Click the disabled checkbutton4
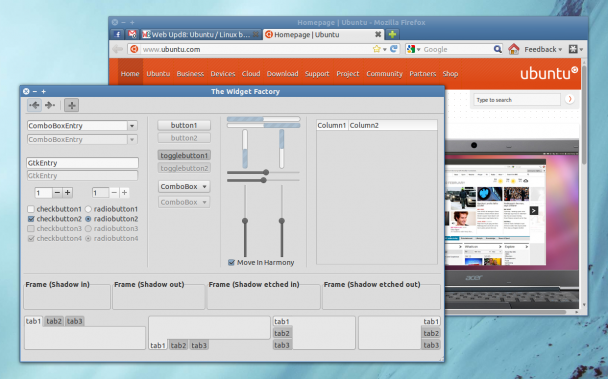 tap(31, 238)
